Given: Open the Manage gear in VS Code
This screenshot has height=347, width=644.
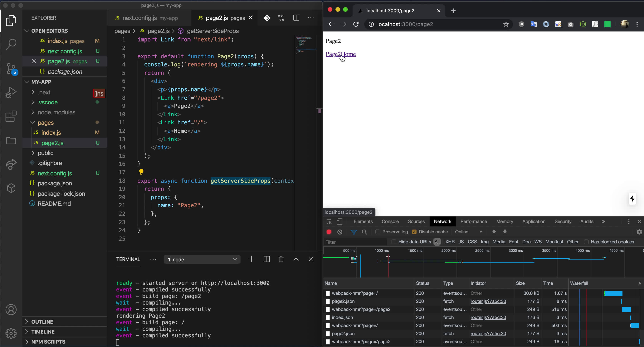Looking at the screenshot, I should coord(11,333).
